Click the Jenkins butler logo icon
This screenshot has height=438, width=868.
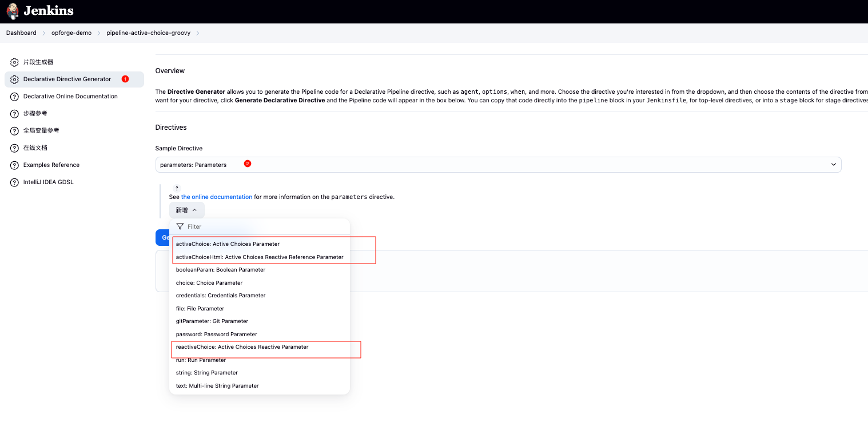coord(13,10)
